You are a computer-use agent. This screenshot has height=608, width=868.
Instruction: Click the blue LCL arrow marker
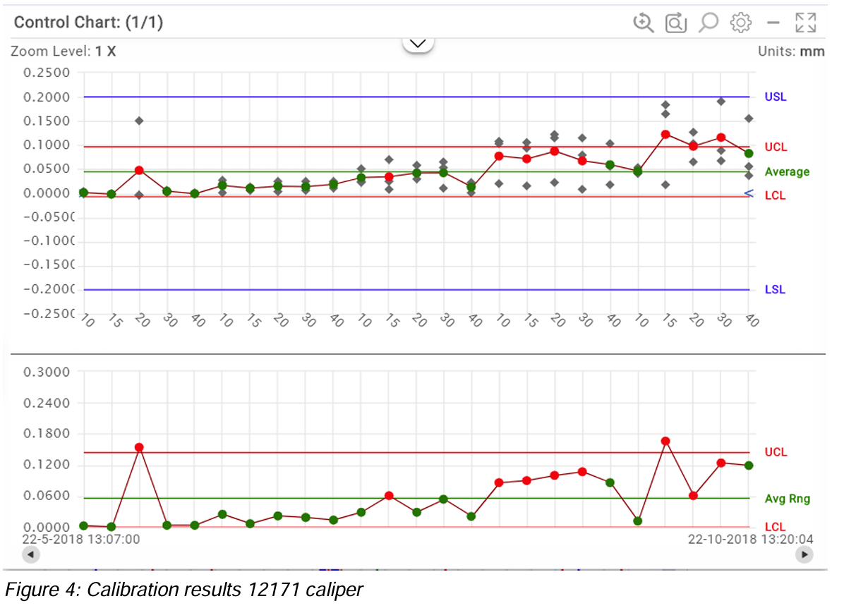749,193
